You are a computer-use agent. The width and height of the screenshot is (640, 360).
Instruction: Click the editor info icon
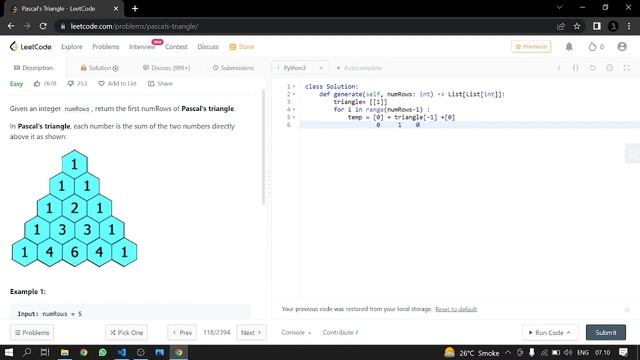click(x=559, y=68)
